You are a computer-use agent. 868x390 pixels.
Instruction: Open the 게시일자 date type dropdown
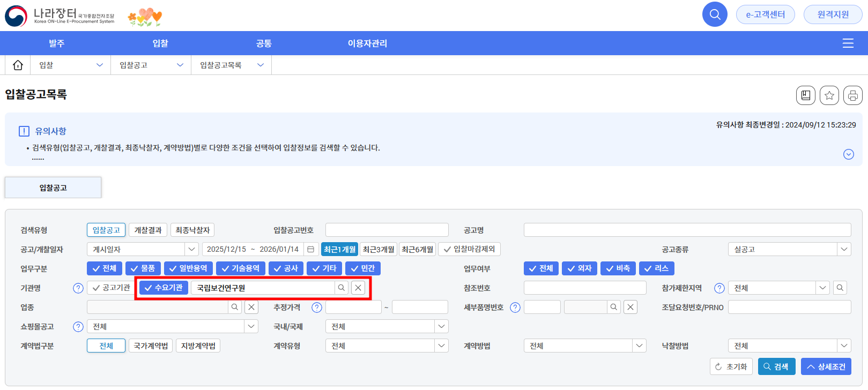[143, 249]
